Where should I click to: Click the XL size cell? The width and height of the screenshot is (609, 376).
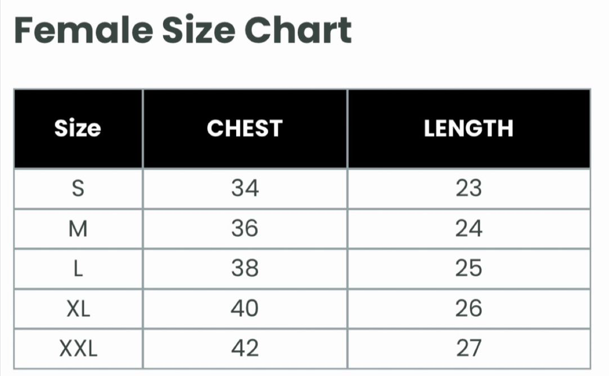click(78, 309)
